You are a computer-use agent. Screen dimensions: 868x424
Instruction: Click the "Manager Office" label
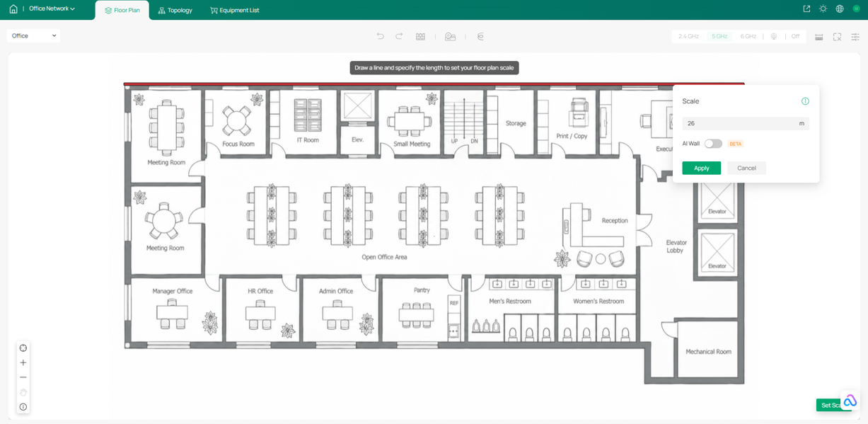(x=173, y=291)
